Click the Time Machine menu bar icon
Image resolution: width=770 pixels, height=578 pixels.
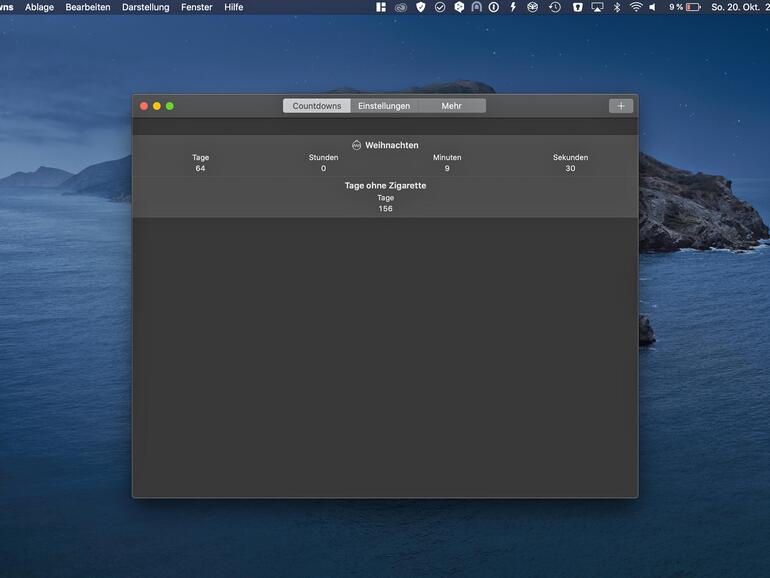555,7
